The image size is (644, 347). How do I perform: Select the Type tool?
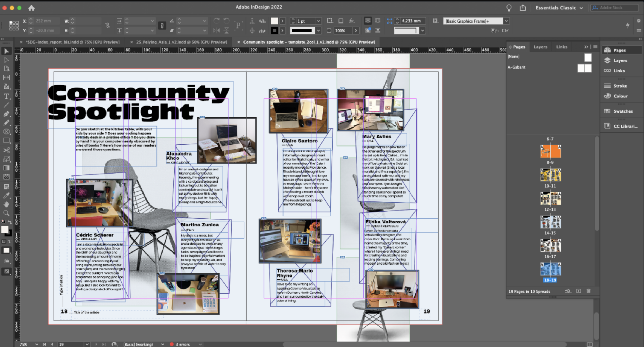(x=6, y=96)
